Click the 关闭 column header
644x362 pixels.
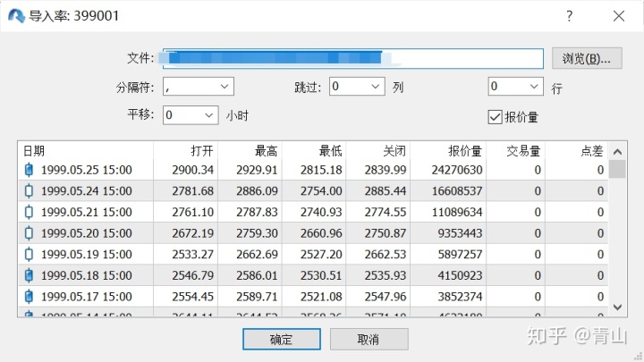click(377, 151)
